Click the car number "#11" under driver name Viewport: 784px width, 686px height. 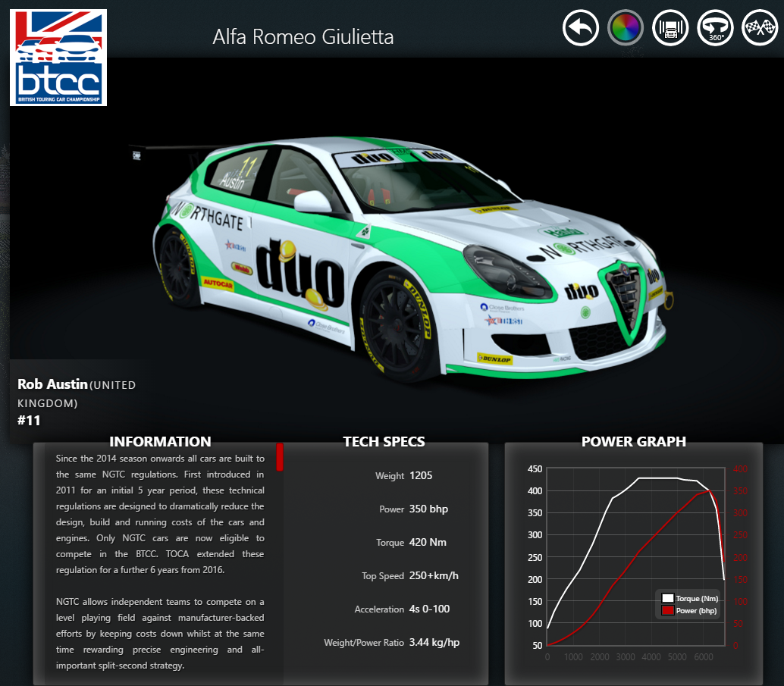point(29,421)
